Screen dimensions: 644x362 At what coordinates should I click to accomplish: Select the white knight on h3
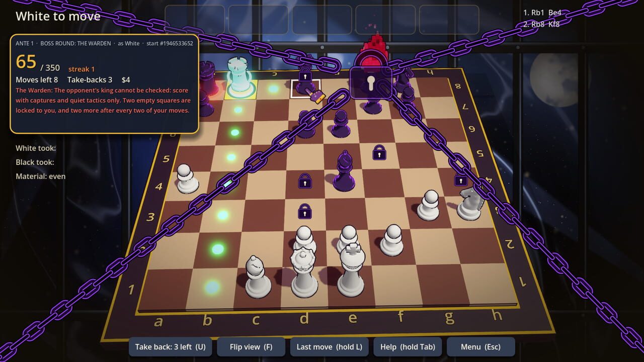(471, 203)
